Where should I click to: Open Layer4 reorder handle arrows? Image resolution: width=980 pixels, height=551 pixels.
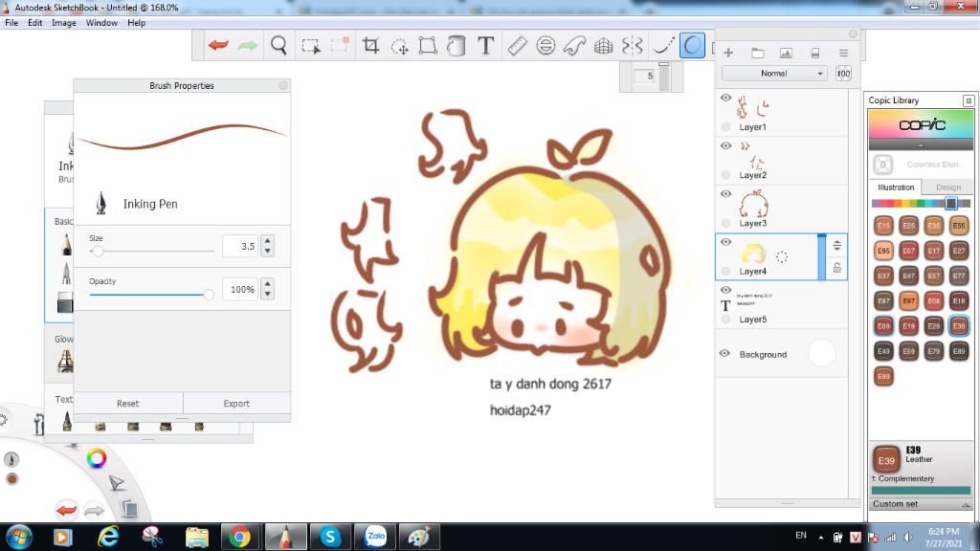coord(836,246)
